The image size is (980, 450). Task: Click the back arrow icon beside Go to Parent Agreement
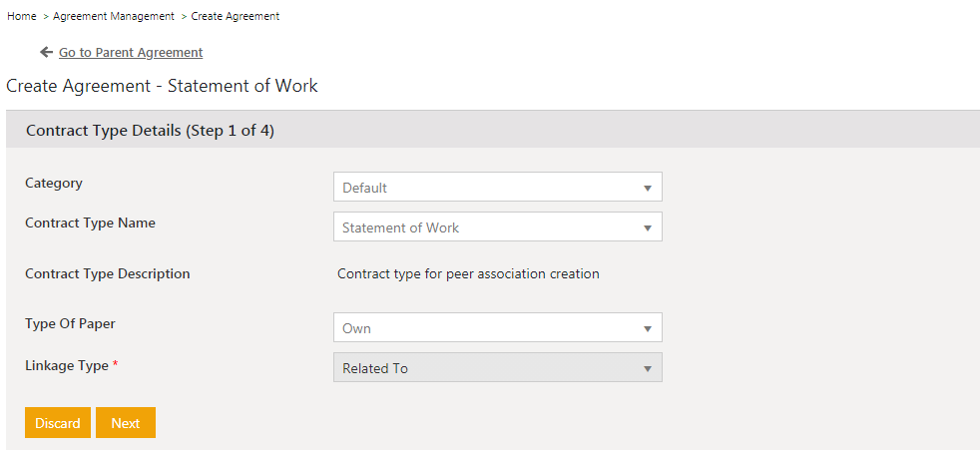(46, 53)
